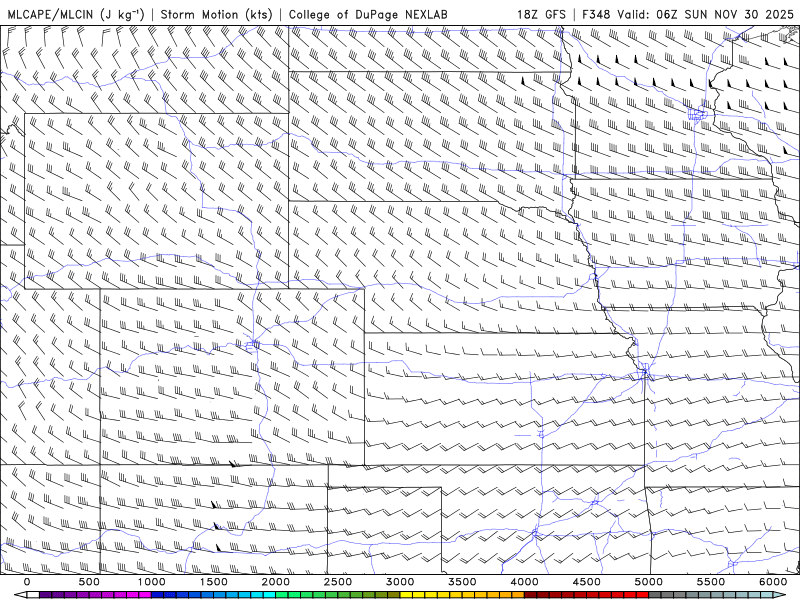Click the 1000 label on the color scale
The width and height of the screenshot is (800, 600).
151,582
